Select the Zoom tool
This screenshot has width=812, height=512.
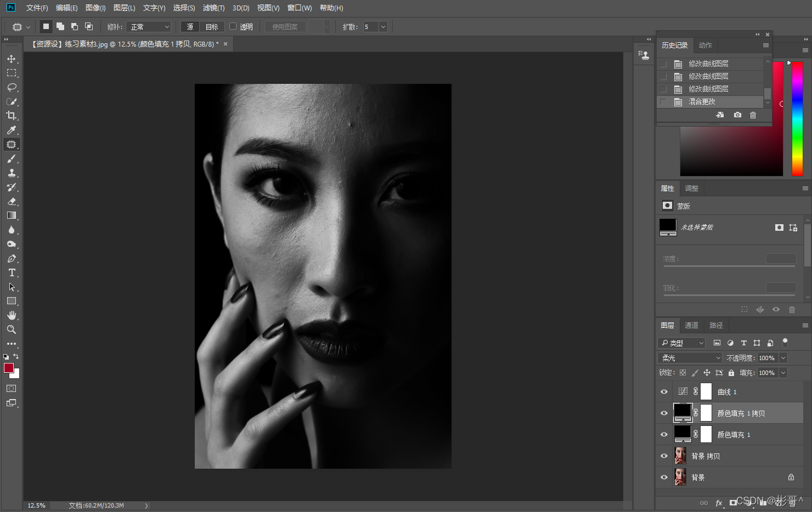tap(12, 329)
